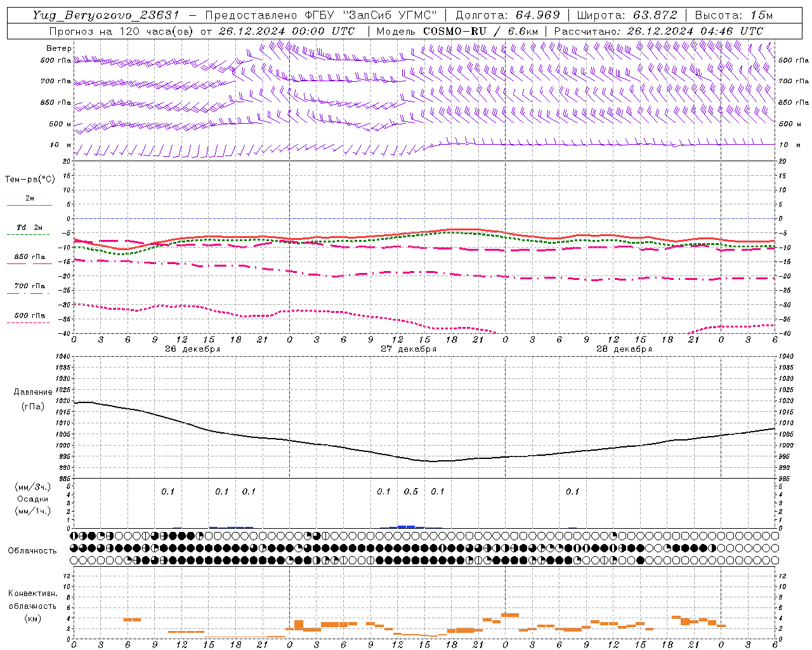Viewport: 812px width, 650px height.
Task: Click the Тем-ра(°C) panel label
Action: (x=30, y=180)
